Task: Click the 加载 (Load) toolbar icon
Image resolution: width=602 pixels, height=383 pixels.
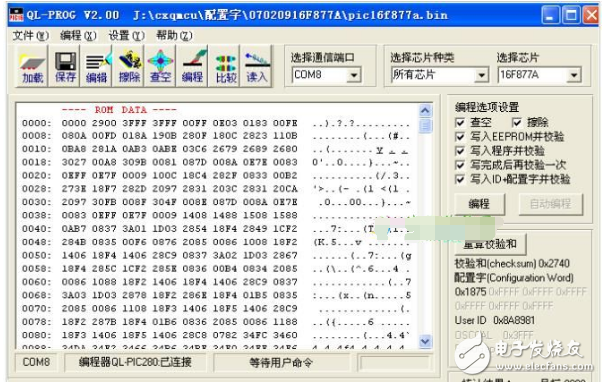Action: click(32, 66)
